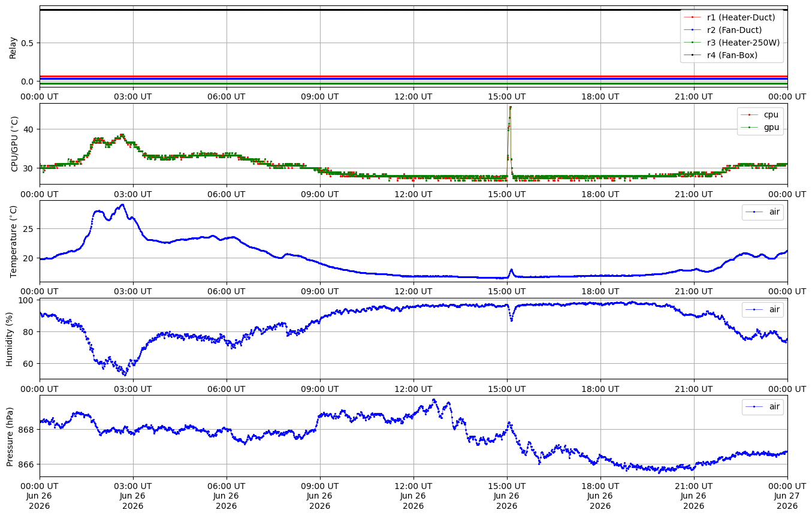Click the Jun 27 2026 date label

[x=787, y=501]
